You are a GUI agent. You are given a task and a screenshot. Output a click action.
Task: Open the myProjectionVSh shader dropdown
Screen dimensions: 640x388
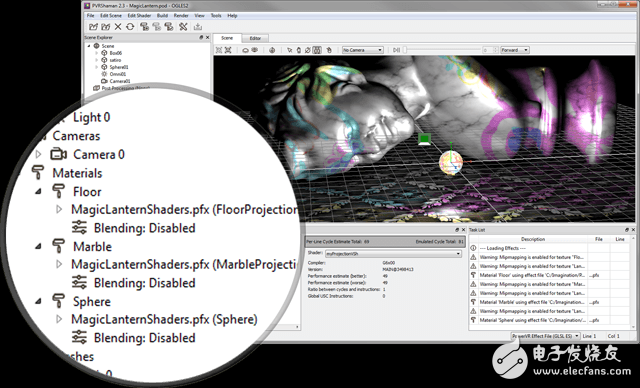(x=393, y=253)
